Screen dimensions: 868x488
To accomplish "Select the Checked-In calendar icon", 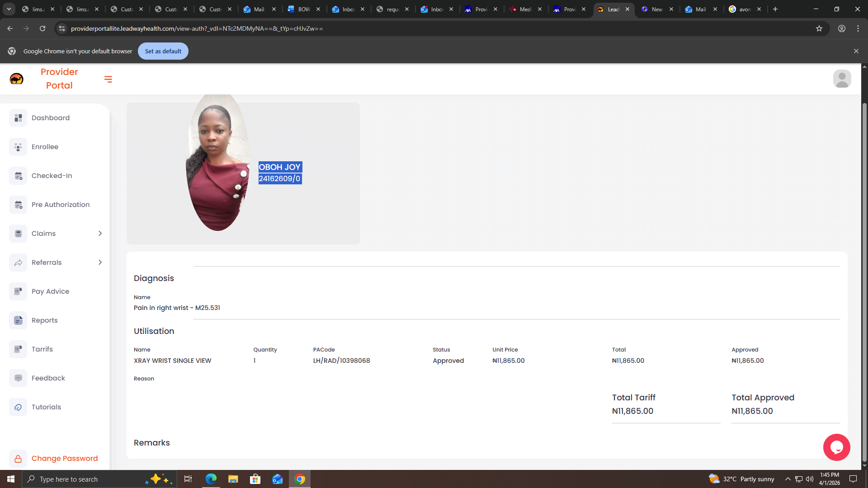I will point(18,176).
